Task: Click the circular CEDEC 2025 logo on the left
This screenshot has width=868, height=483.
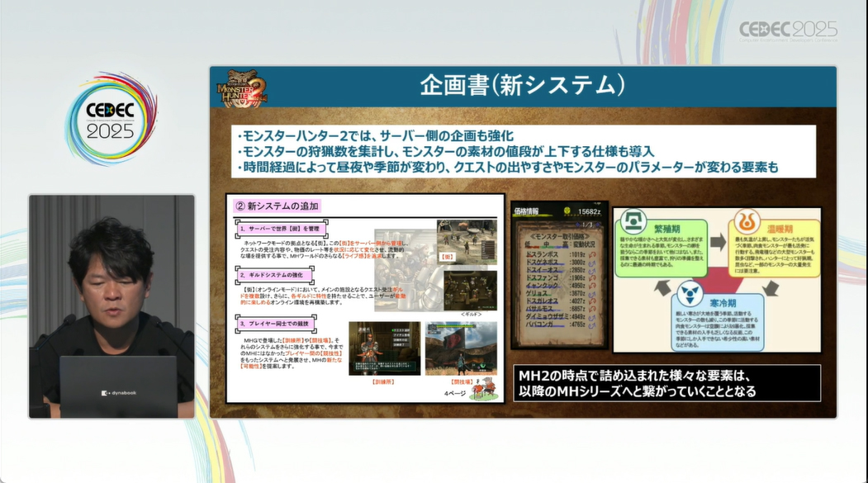Action: pyautogui.click(x=111, y=120)
